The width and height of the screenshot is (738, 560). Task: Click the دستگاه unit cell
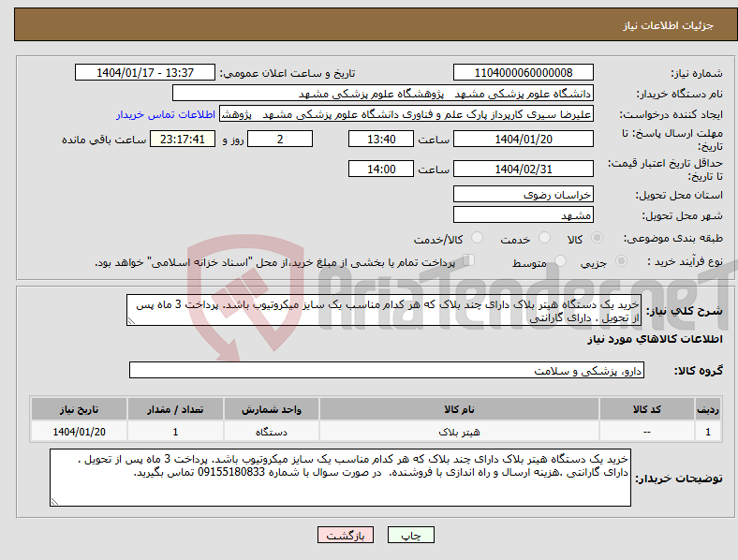pos(272,432)
